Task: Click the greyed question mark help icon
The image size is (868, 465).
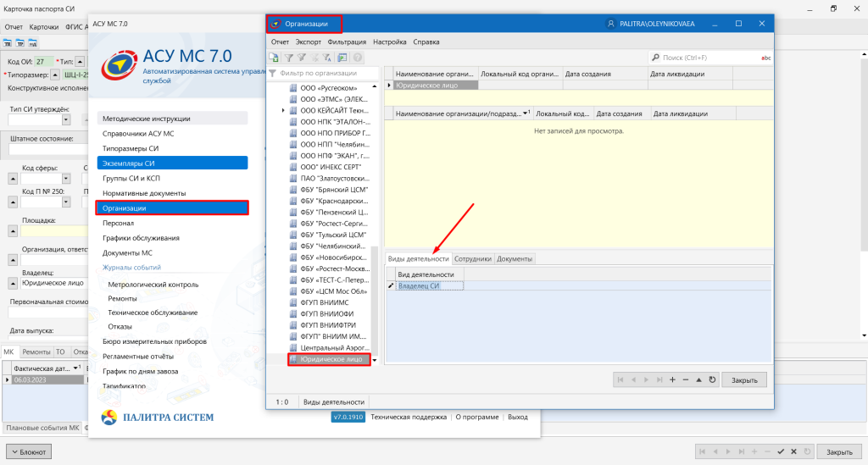Action: click(358, 58)
